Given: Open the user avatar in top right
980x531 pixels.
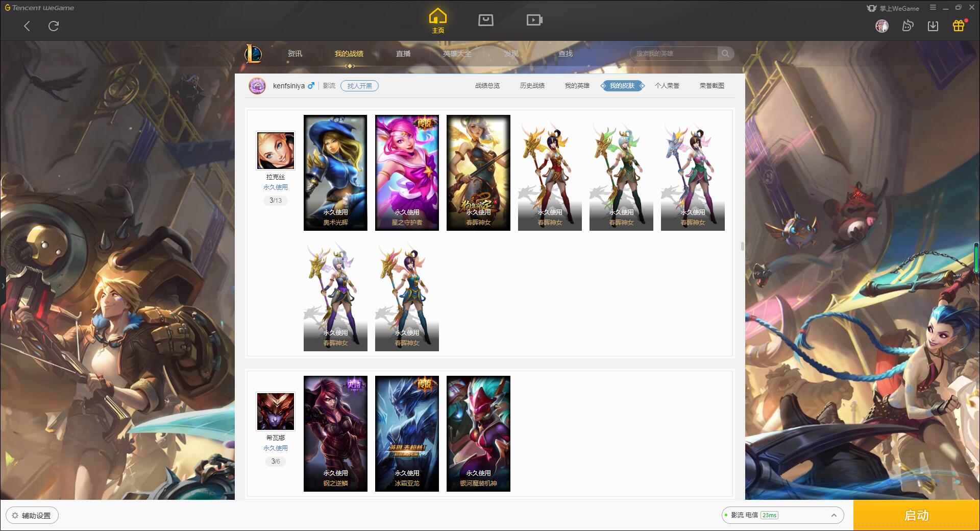Looking at the screenshot, I should pyautogui.click(x=881, y=26).
